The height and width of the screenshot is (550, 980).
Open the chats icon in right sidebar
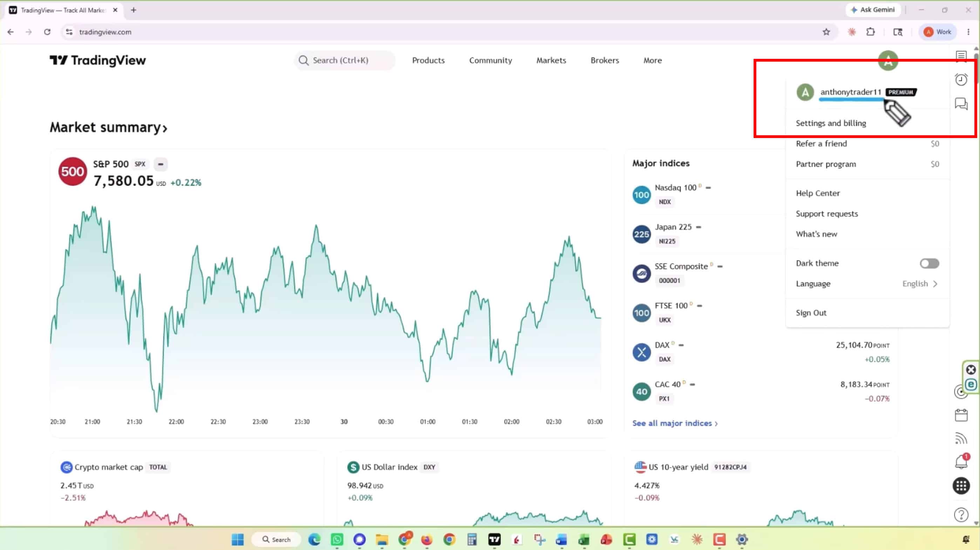[x=961, y=103]
